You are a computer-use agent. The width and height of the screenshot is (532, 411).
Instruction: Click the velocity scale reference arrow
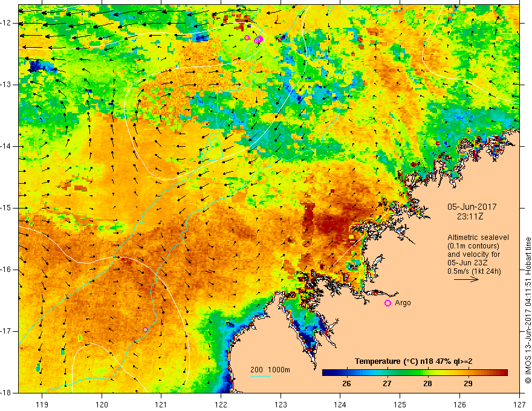[466, 279]
